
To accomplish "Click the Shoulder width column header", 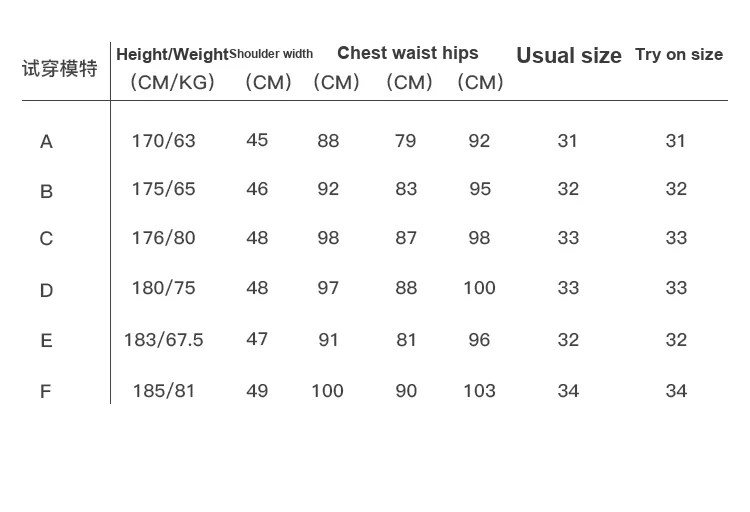I will point(271,54).
